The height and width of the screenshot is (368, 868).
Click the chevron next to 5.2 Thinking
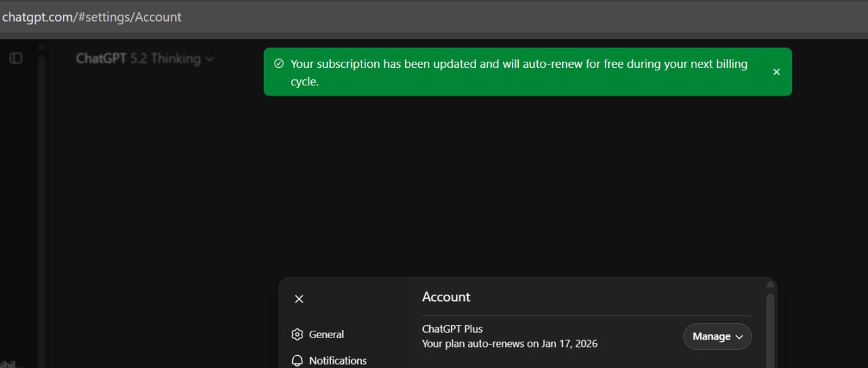[x=210, y=59]
